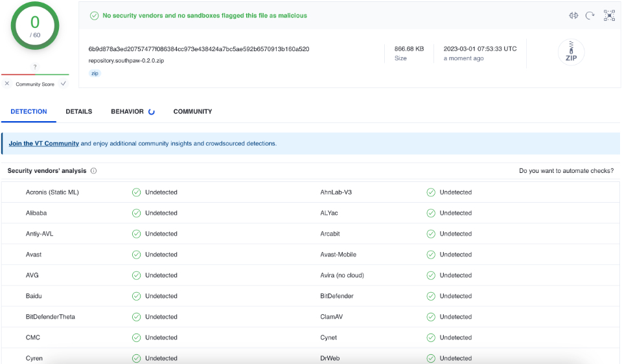This screenshot has height=364, width=622.
Task: Click the AVG undetected check icon
Action: (x=137, y=275)
